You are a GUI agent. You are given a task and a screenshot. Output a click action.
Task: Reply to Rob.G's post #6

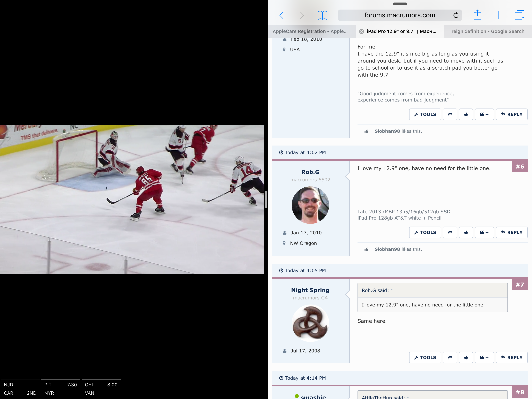click(512, 232)
